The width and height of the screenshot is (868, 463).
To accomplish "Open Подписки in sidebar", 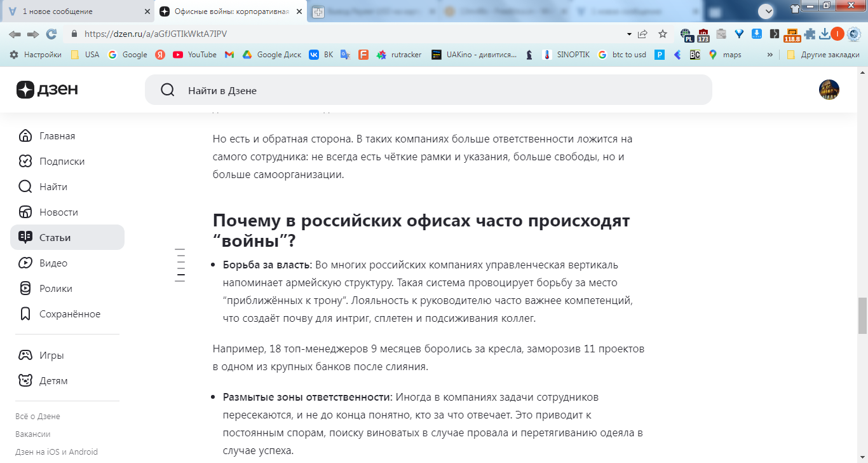I will coord(67,161).
